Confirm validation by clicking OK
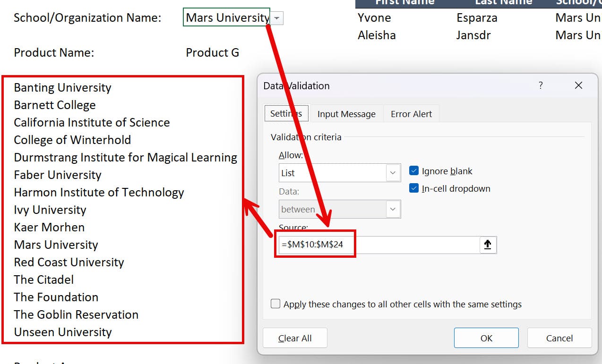Image resolution: width=602 pixels, height=364 pixels. 486,338
